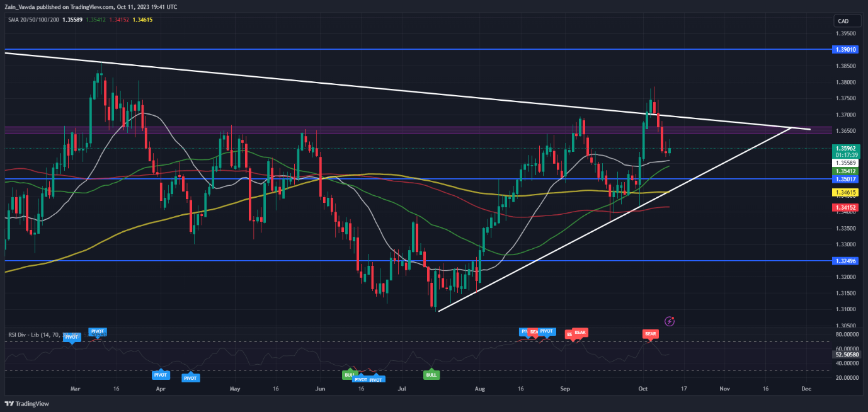The width and height of the screenshot is (868, 412).
Task: Click the Aug label on the time axis
Action: [x=480, y=389]
